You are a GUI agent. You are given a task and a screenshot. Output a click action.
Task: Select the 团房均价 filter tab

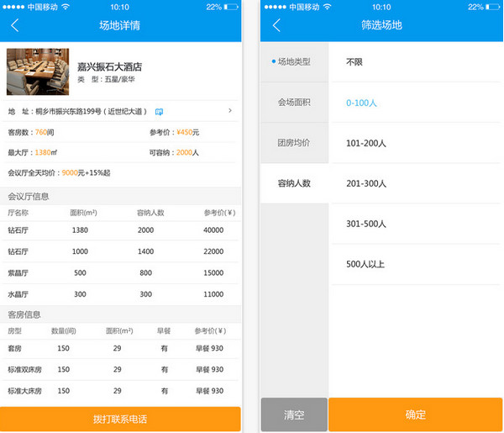coord(295,143)
